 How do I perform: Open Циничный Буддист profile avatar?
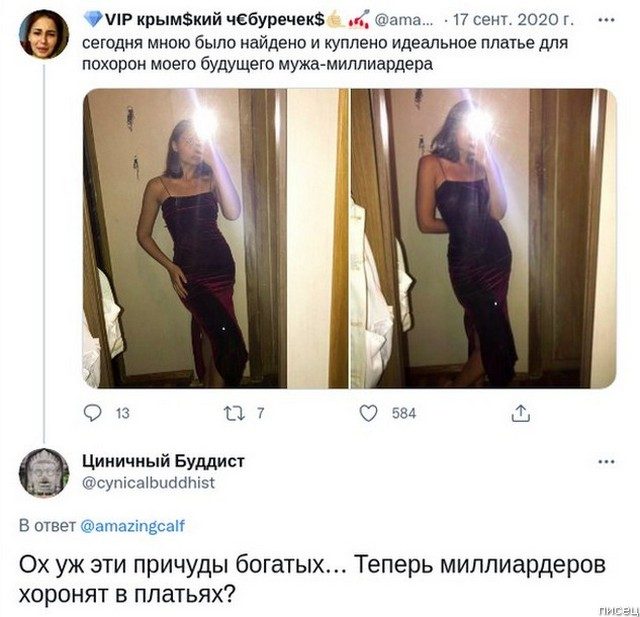44,473
